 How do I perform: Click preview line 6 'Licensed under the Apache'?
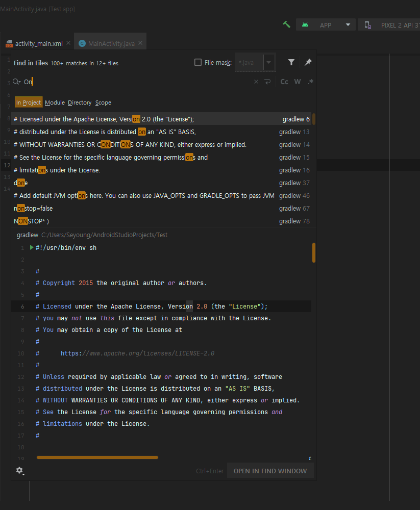(x=152, y=307)
